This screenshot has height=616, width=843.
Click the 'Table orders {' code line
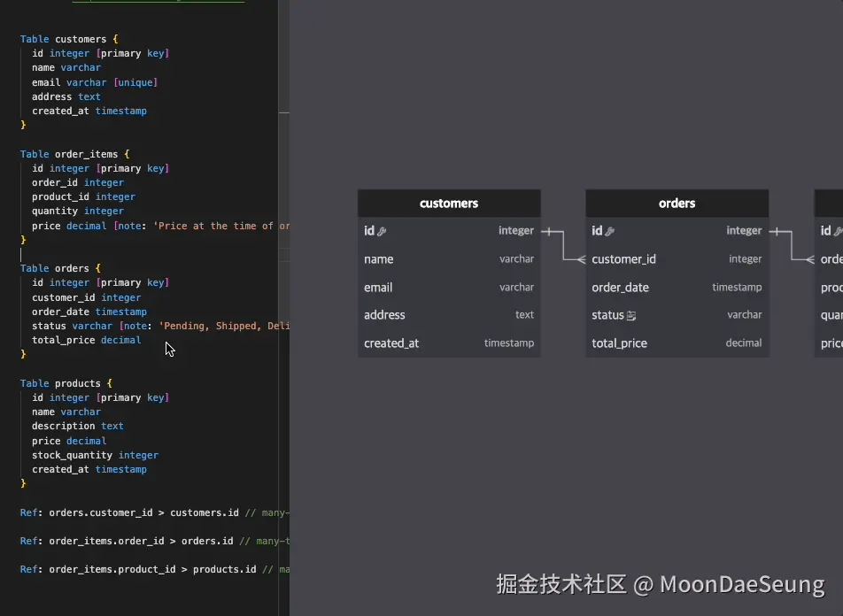coord(60,268)
